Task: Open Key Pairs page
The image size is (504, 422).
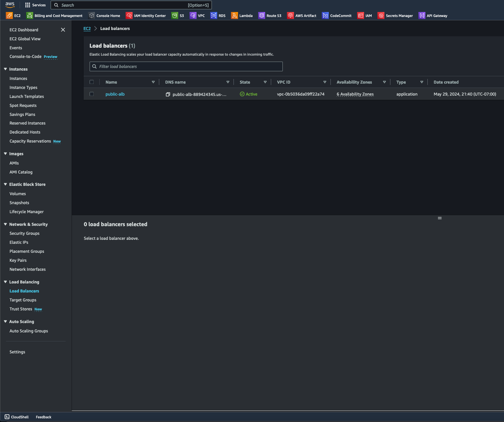Action: pyautogui.click(x=18, y=260)
